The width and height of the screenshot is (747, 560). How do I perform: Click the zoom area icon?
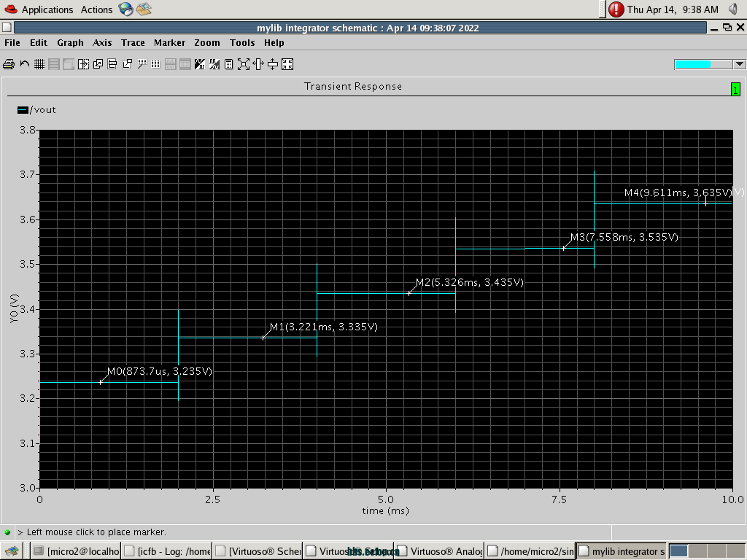pos(244,64)
